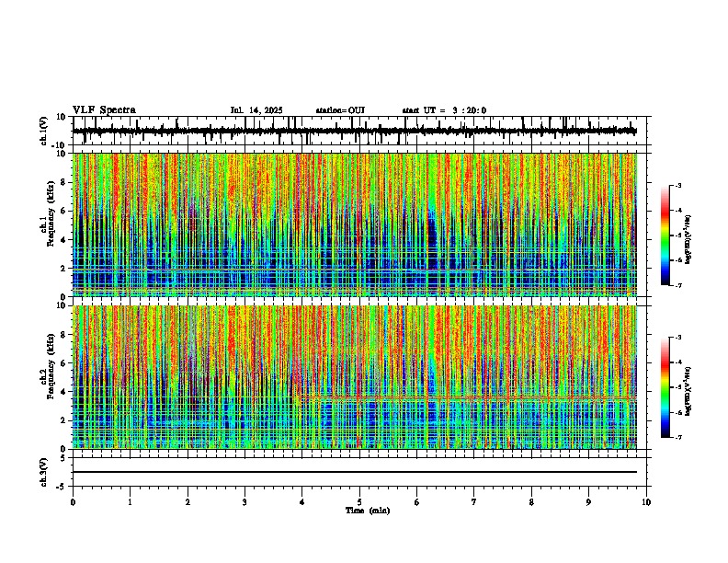Screen dimensions: 728x563
Task: Click time axis tick label "3"
Action: coord(245,502)
